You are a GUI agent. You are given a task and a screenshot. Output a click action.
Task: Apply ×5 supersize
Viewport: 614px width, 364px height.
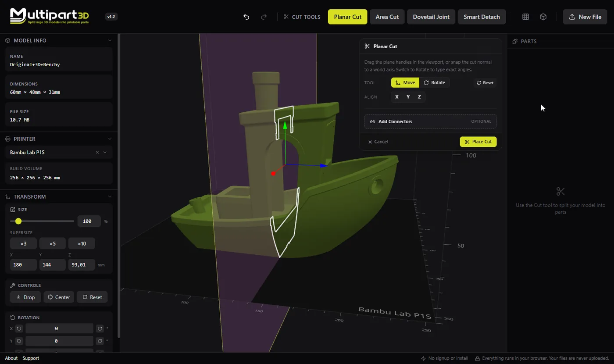(53, 243)
